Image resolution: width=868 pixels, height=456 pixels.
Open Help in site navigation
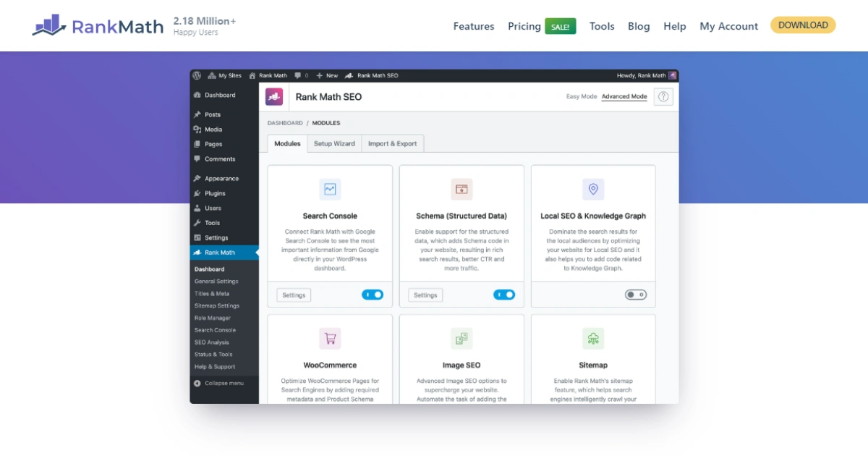click(x=675, y=26)
